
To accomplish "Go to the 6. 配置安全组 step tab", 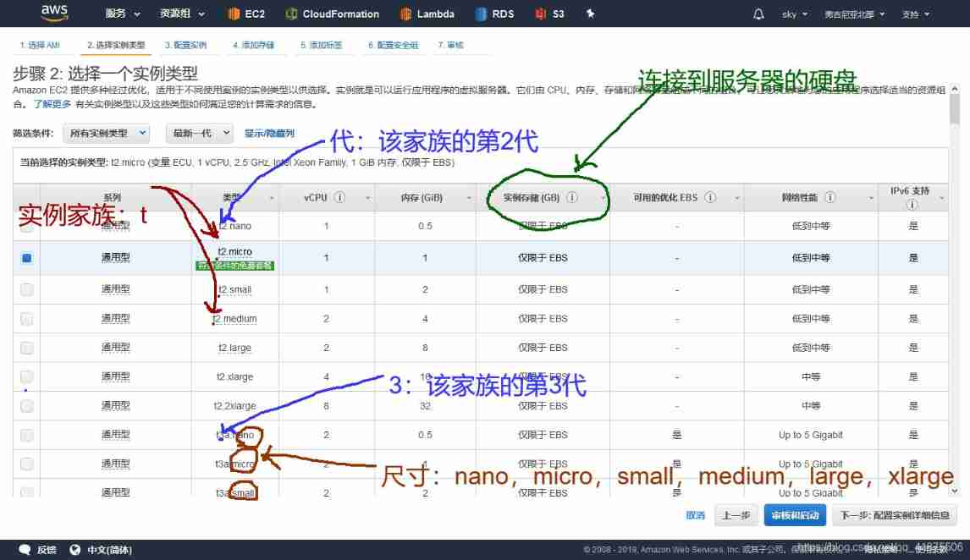I will [393, 45].
